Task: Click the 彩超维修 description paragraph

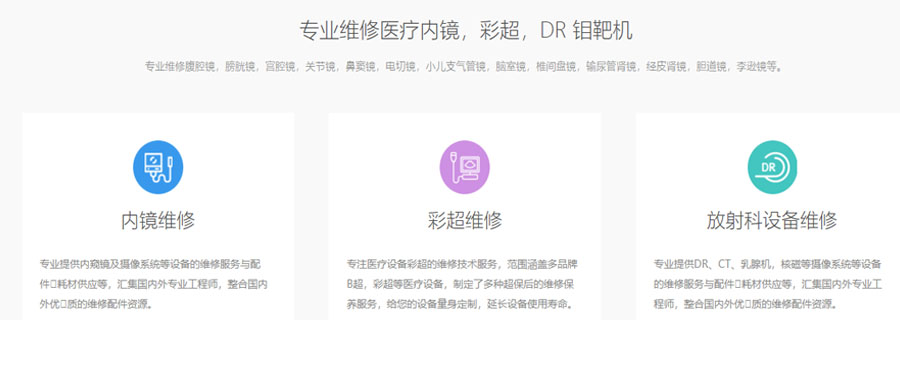Action: pyautogui.click(x=461, y=285)
